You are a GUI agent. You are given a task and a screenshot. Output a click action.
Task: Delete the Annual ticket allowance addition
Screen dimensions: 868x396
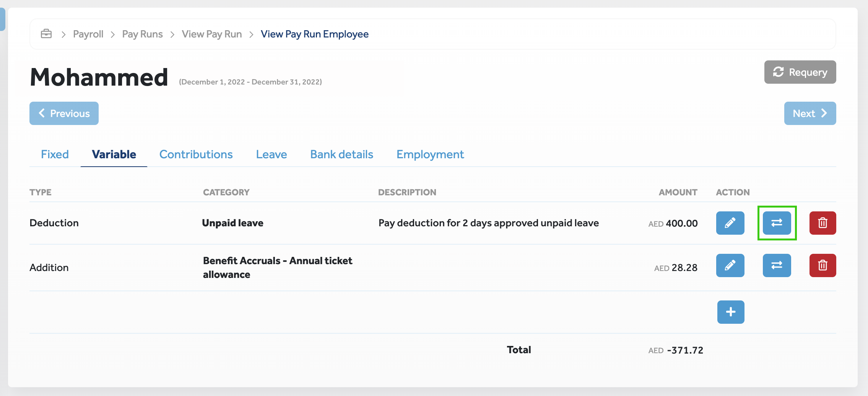click(x=822, y=265)
